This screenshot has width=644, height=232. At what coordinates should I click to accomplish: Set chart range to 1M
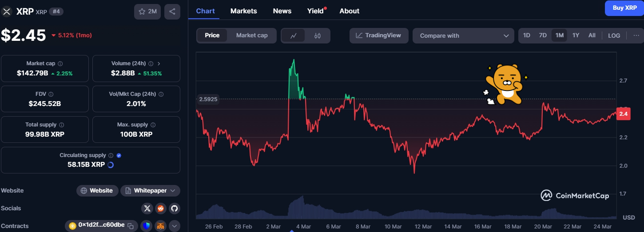click(559, 35)
